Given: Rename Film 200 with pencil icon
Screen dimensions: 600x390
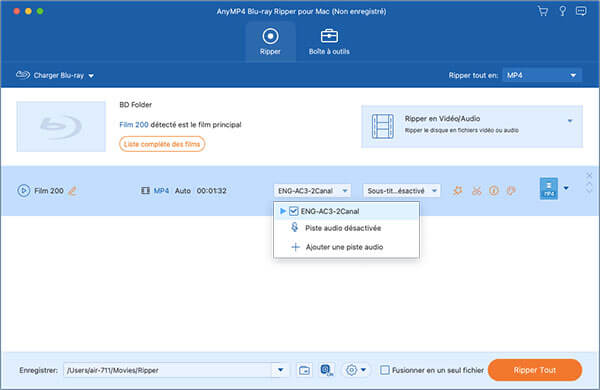Looking at the screenshot, I should 72,191.
